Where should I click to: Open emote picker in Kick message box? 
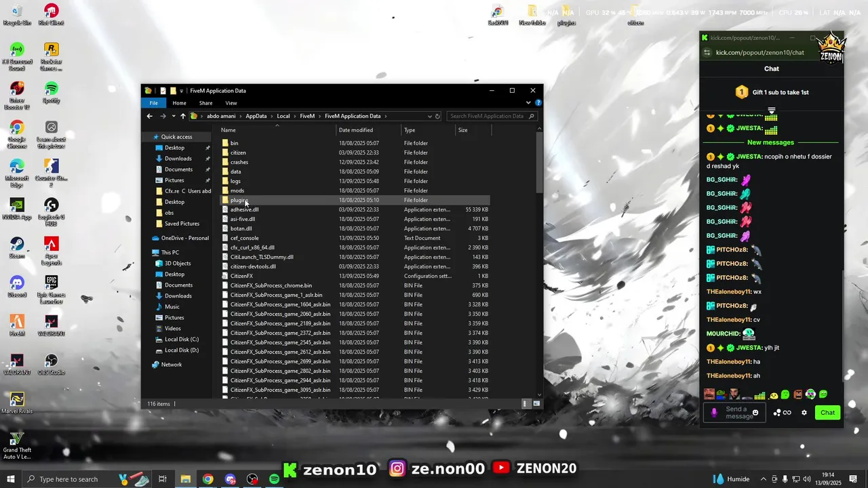tap(755, 412)
